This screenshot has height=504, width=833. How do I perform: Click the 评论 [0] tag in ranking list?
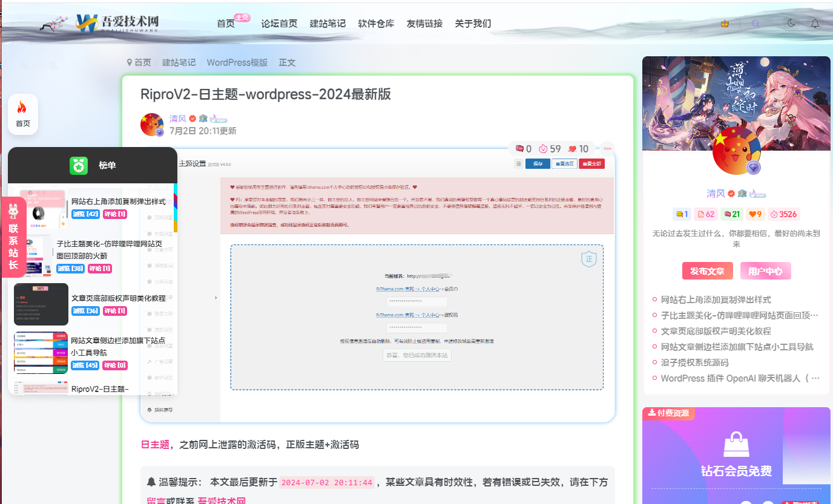coord(115,365)
